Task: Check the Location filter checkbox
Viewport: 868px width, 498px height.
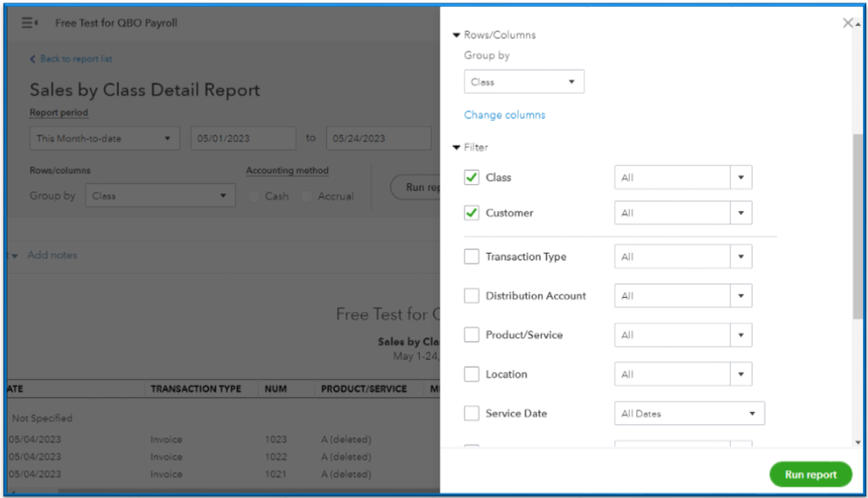Action: (471, 374)
